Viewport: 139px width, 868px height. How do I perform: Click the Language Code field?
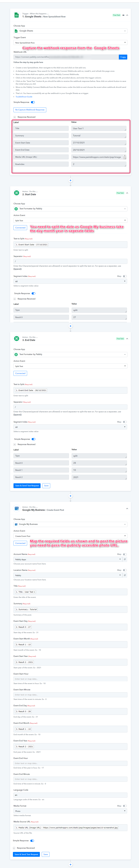pos(70,795)
